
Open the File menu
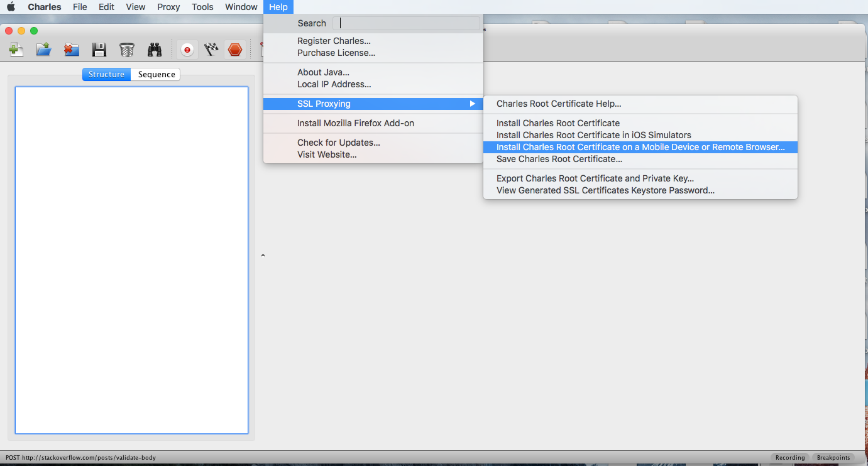coord(80,7)
